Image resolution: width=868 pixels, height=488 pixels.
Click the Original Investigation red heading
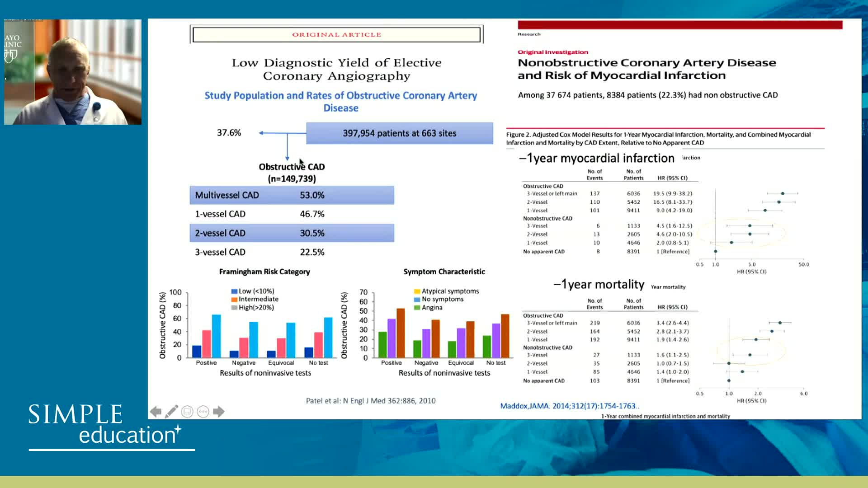tap(552, 52)
